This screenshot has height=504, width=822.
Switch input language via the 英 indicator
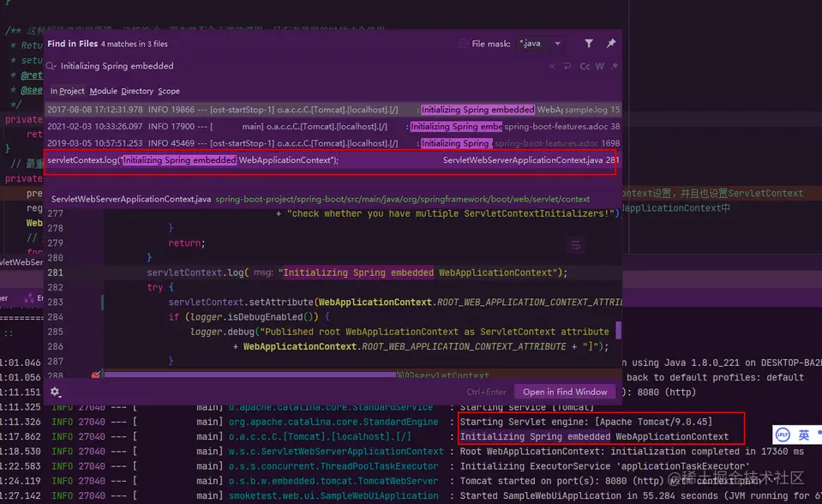tap(804, 435)
